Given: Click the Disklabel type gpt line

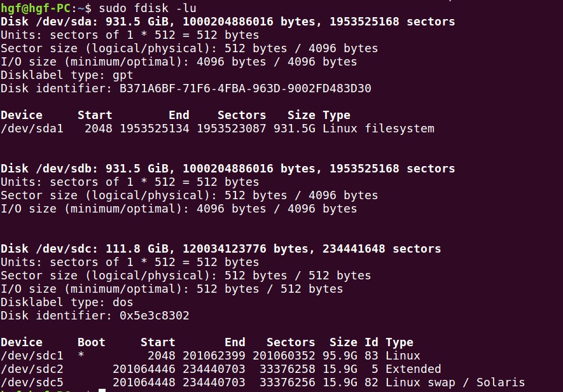Looking at the screenshot, I should [67, 75].
